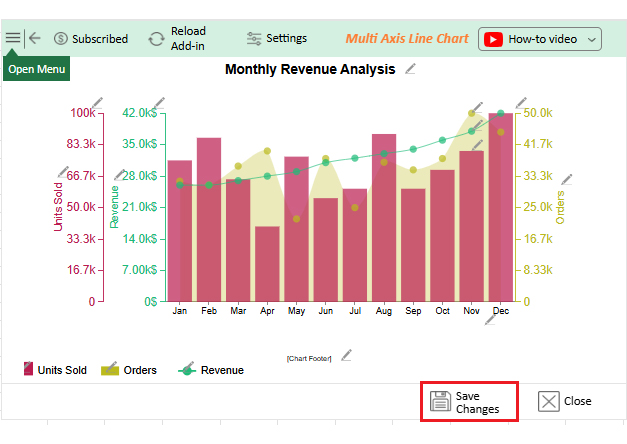
Task: Click pencil icon near Dec x-axis label
Action: 490,319
